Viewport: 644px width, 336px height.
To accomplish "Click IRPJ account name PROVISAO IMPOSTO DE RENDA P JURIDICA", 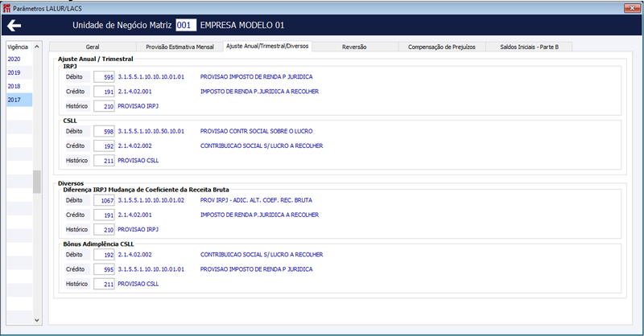I will pyautogui.click(x=256, y=76).
